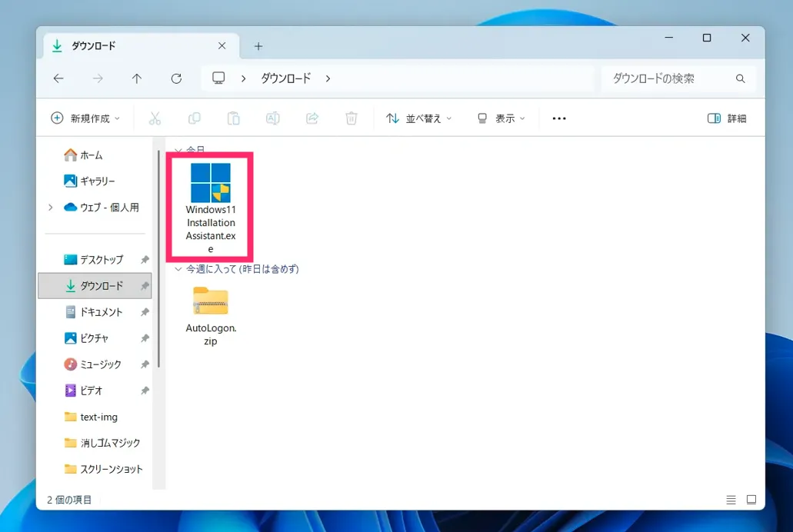This screenshot has width=793, height=532.
Task: Toggle the 詳細 details pane
Action: 727,118
